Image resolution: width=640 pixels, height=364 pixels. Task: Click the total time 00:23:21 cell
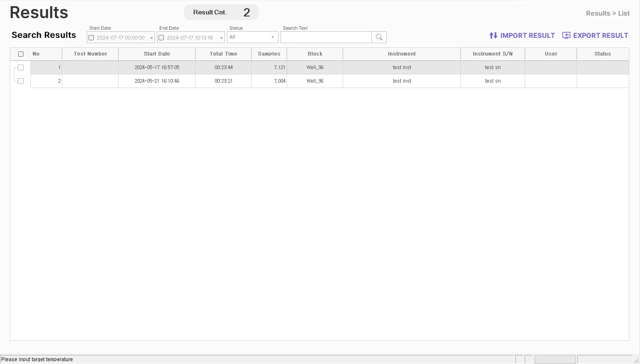(x=224, y=81)
